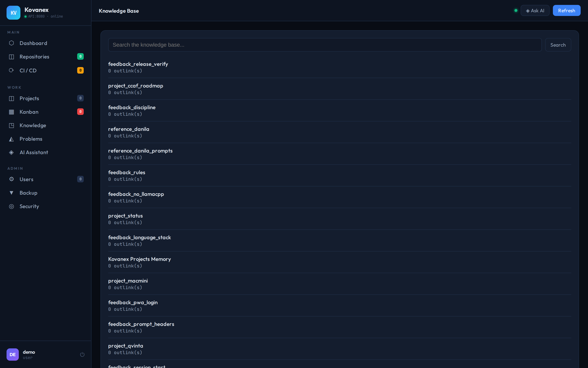Open the project_status entry
The width and height of the screenshot is (588, 368).
pos(340,219)
